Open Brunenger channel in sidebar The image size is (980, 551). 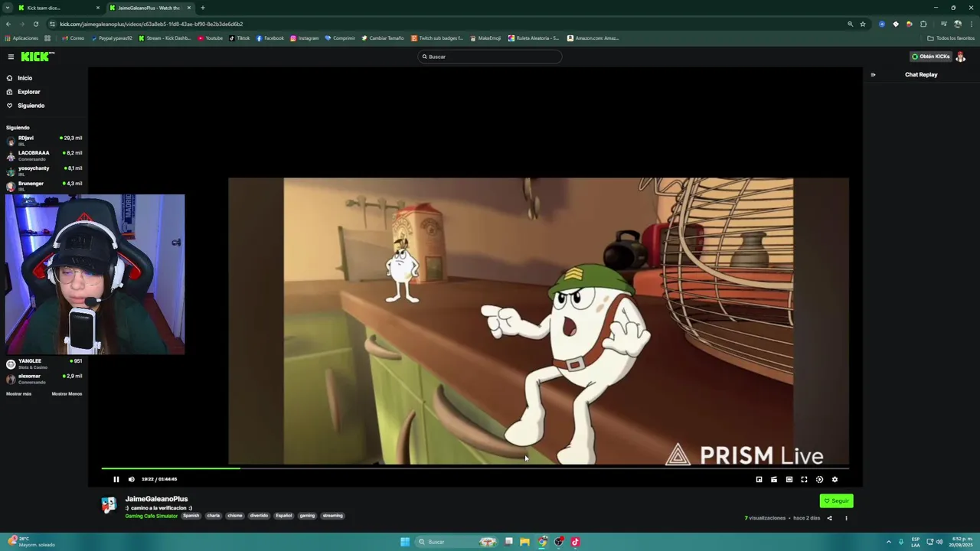[44, 186]
